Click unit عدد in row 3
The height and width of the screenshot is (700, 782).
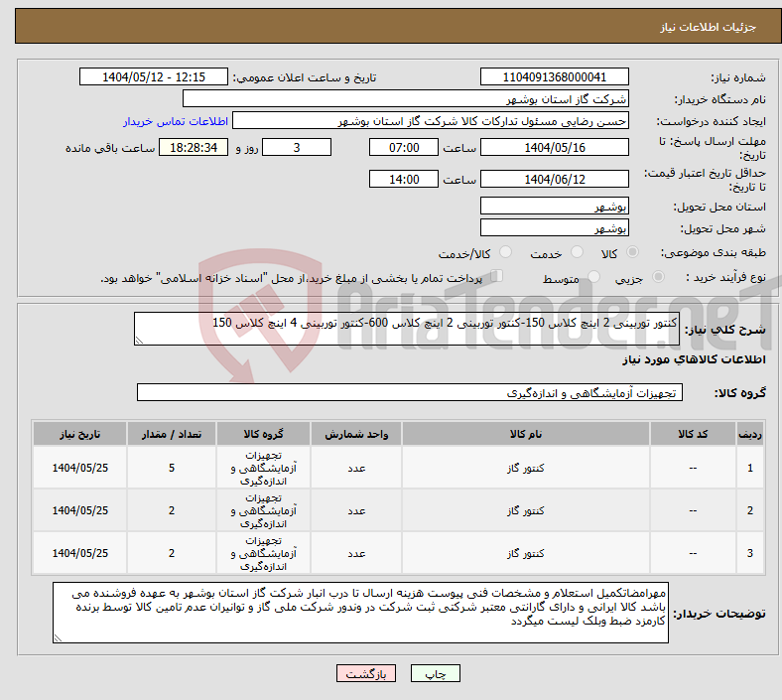356,553
